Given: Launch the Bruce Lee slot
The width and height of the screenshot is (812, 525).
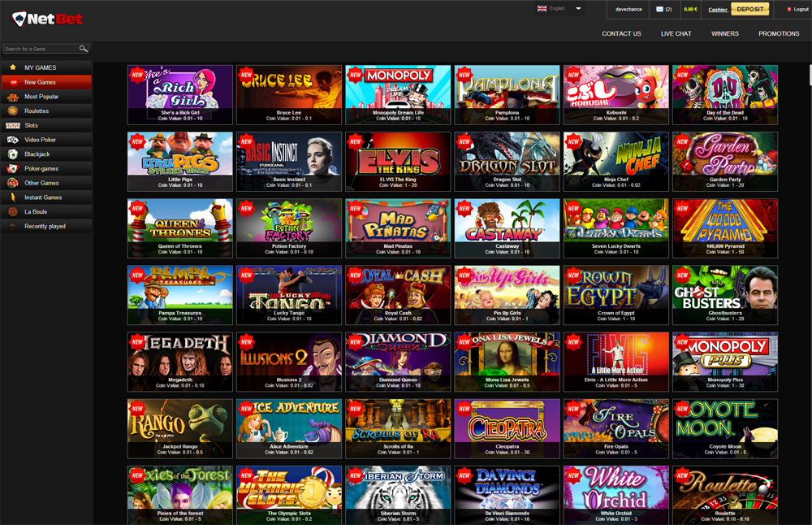Looking at the screenshot, I should (x=289, y=95).
